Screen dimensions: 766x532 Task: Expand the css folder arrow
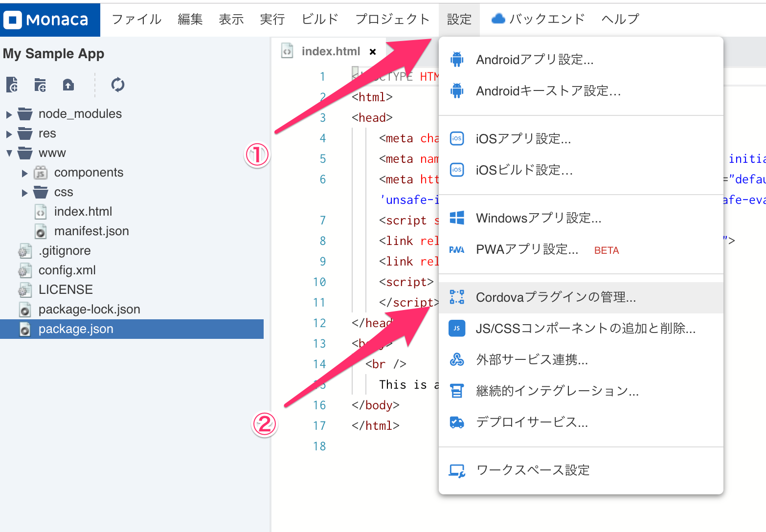[24, 193]
